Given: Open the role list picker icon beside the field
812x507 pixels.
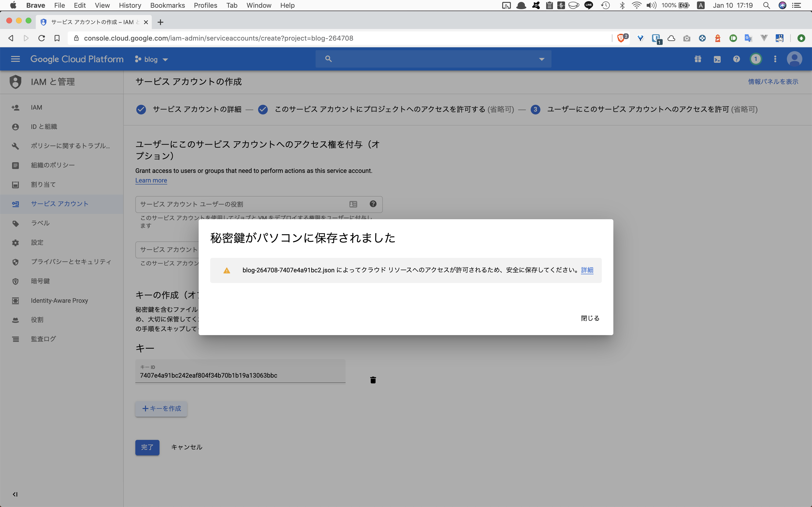Looking at the screenshot, I should click(353, 204).
